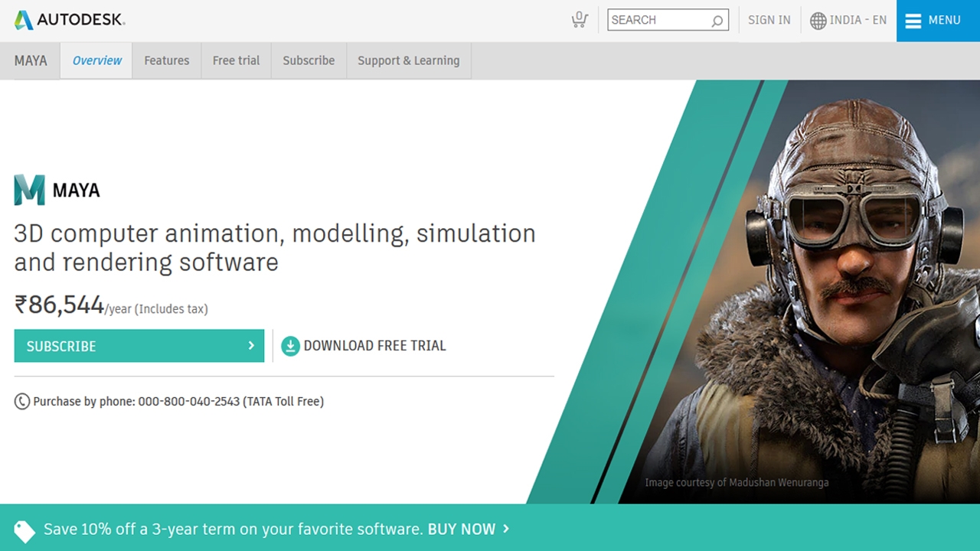Open the shopping cart icon
980x551 pixels.
coord(580,20)
